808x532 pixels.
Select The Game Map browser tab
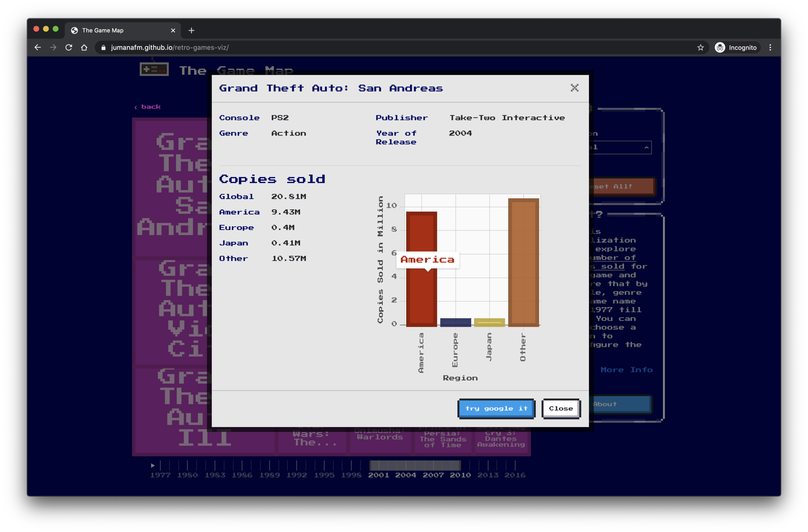123,31
